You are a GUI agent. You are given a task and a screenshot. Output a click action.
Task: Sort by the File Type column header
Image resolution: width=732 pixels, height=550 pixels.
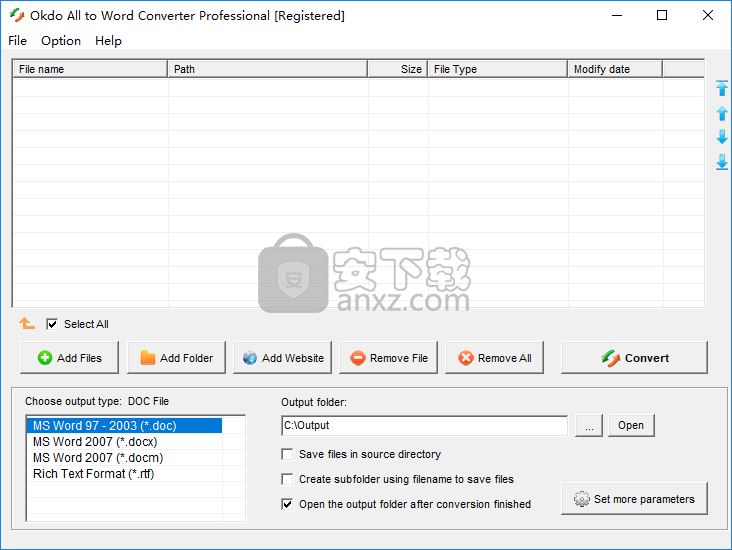tap(498, 69)
